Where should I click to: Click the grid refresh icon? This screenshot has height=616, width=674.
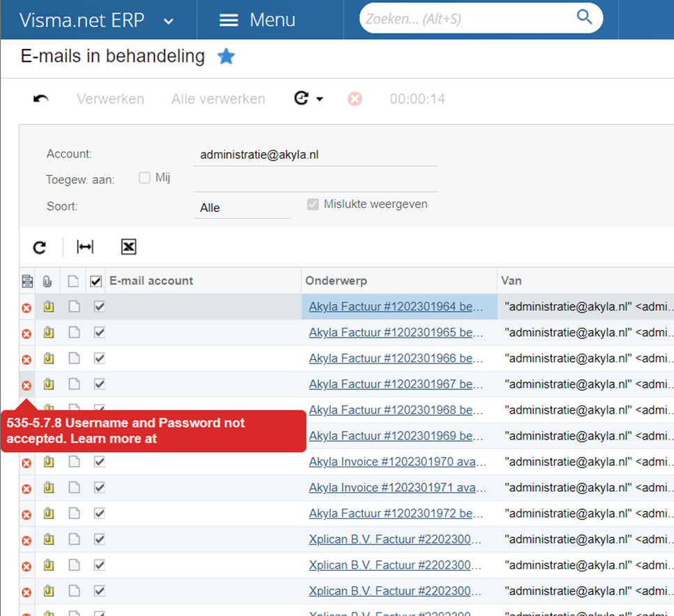pos(40,247)
